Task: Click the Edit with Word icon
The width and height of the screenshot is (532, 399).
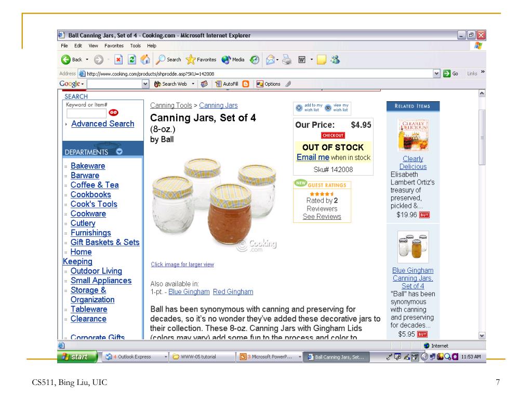Action: pos(302,60)
